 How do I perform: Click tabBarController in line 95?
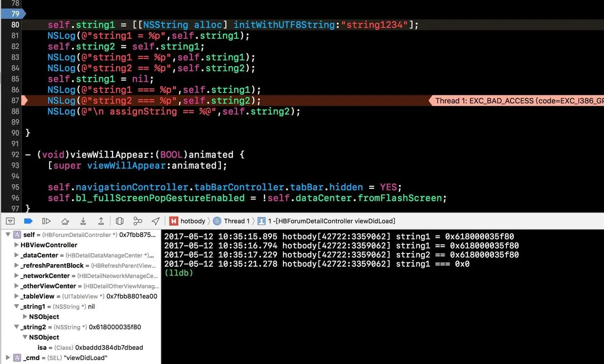239,187
